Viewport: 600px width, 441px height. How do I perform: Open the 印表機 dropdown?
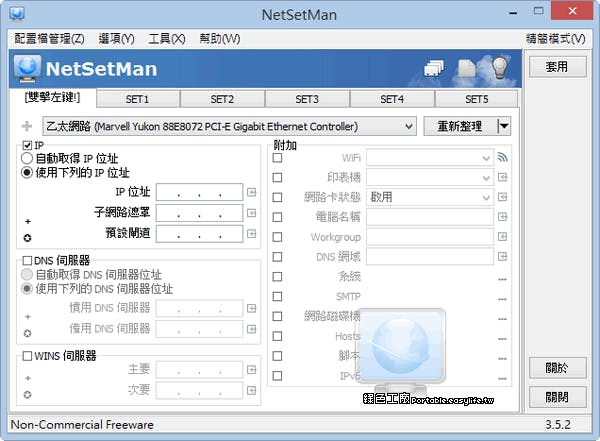[x=430, y=177]
